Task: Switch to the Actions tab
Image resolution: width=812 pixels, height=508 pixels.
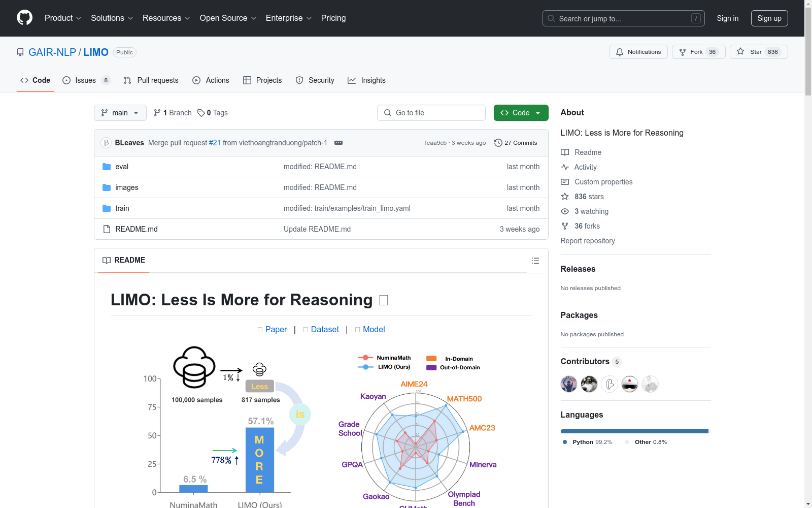Action: click(211, 80)
